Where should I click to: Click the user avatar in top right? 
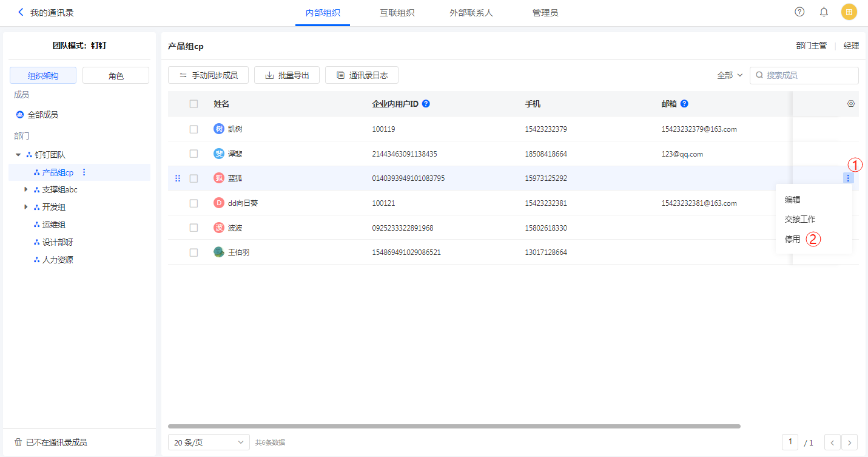coord(849,12)
